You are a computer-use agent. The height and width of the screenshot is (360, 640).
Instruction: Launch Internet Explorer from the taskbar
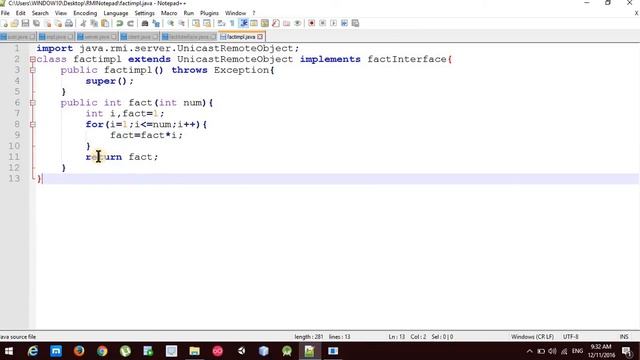[x=33, y=351]
